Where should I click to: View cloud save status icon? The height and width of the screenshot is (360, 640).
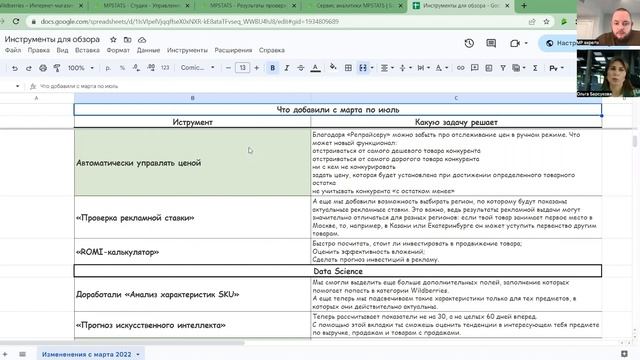(142, 40)
